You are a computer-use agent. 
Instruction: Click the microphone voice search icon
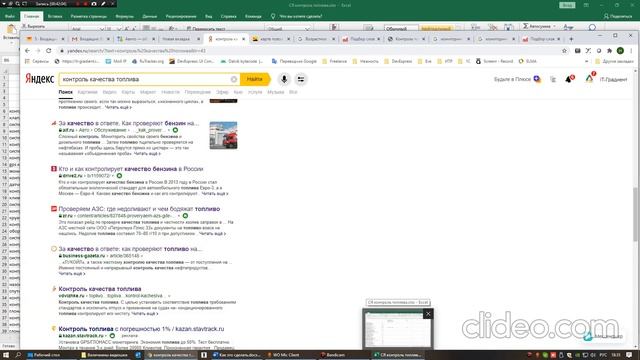[284, 79]
